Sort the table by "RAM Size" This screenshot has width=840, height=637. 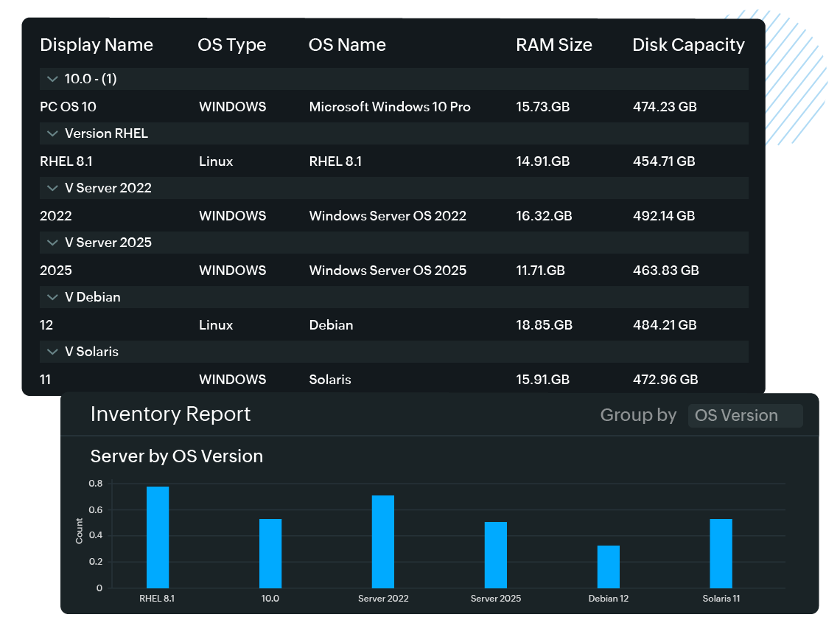coord(554,45)
